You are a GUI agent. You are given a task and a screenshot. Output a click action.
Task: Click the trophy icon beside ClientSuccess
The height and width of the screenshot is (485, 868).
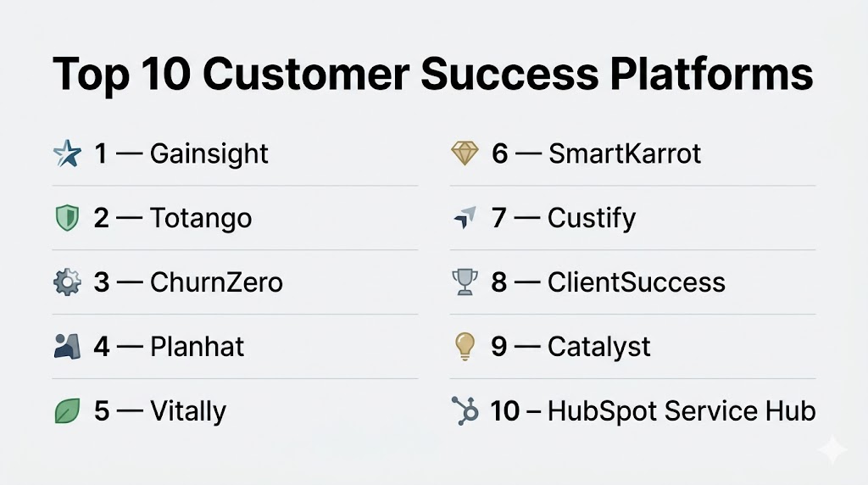point(465,282)
